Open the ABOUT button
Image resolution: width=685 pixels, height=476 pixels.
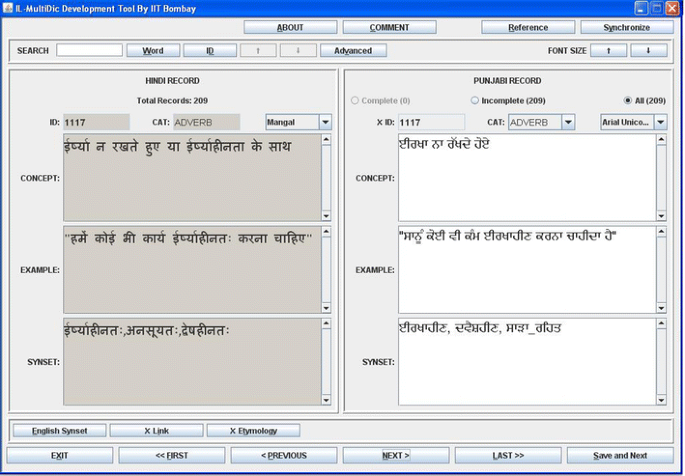click(290, 28)
